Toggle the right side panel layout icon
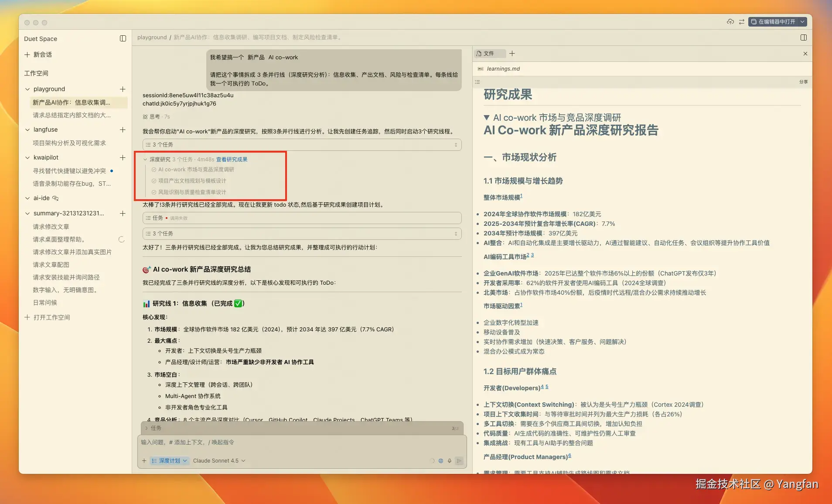This screenshot has width=832, height=504. click(803, 37)
